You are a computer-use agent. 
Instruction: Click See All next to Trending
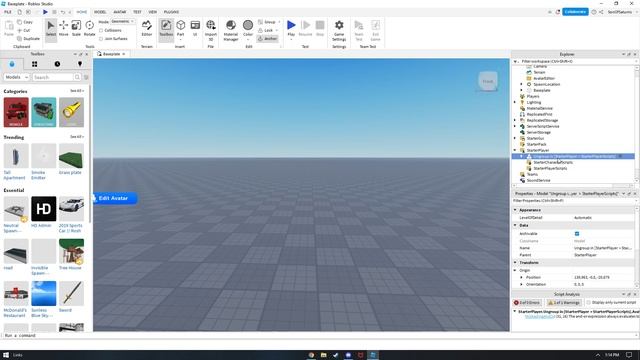tap(77, 137)
